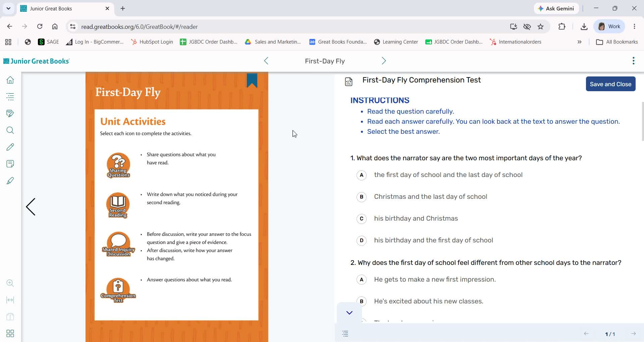Open the table of contents sidebar icon

[x=10, y=97]
